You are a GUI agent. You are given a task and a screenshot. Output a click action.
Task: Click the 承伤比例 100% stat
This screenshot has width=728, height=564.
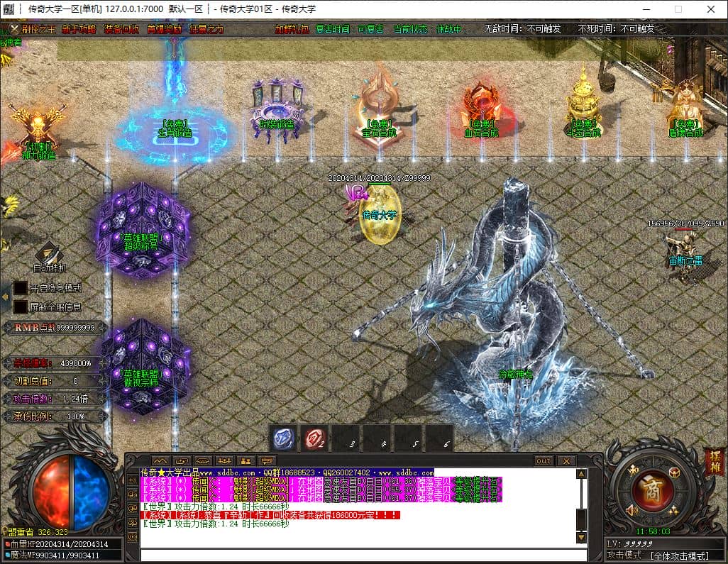tap(55, 416)
